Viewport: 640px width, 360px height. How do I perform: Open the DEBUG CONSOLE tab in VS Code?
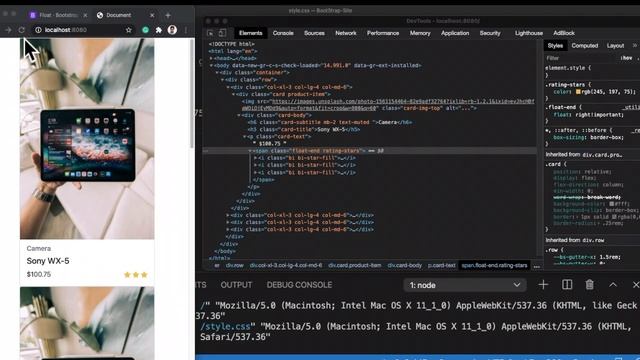(299, 285)
